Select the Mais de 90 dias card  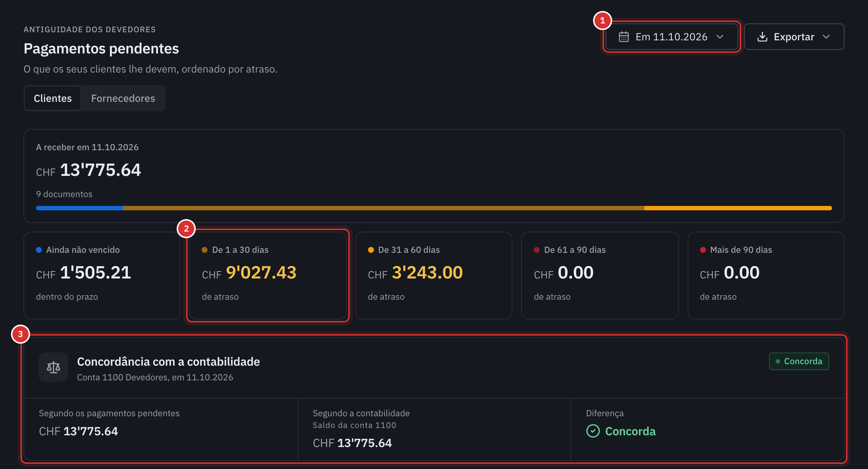(x=766, y=276)
